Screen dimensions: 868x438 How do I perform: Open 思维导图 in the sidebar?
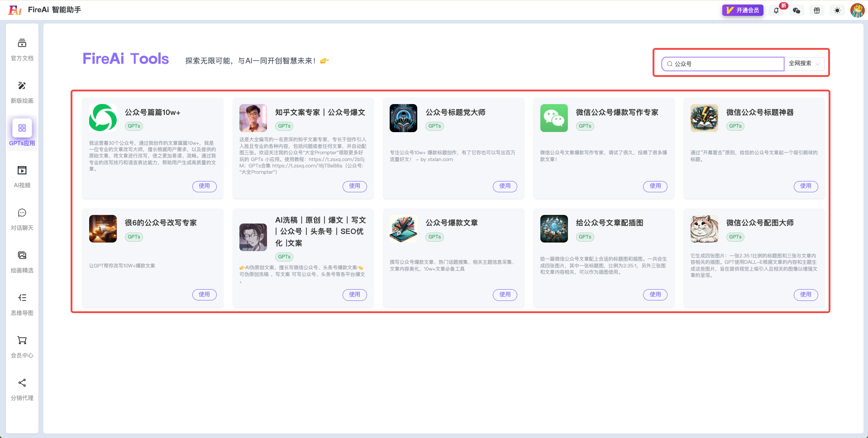point(22,304)
